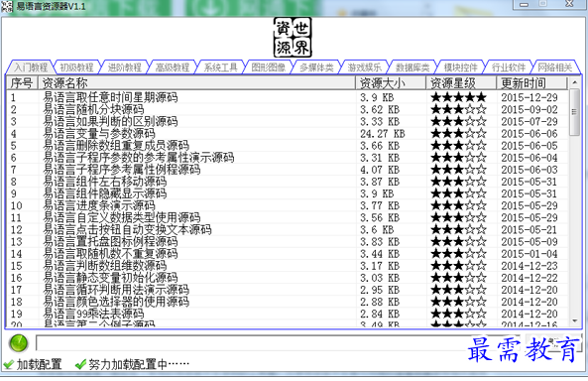Sort by the 序号 column header
Viewport: 588px width, 381px height.
(22, 83)
